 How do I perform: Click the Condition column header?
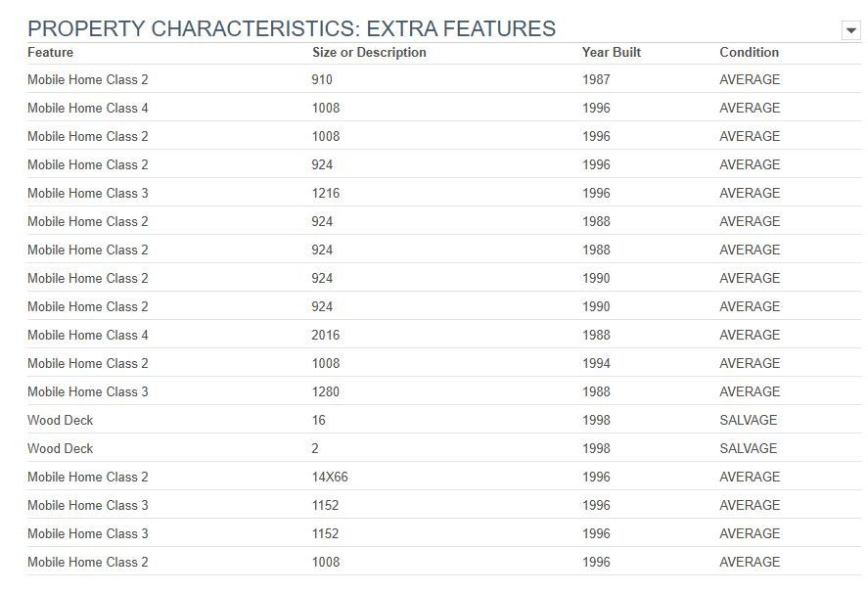point(749,52)
